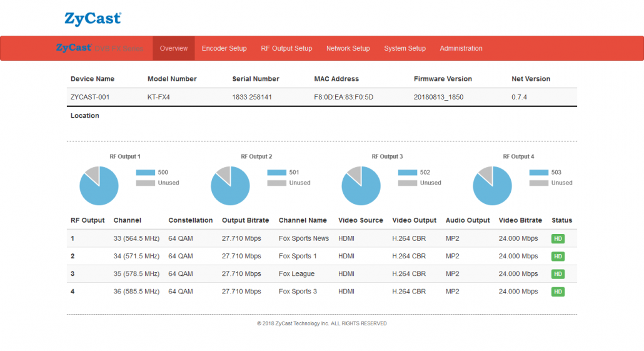
Task: Click the HD status badge for Fox Sports 3
Action: click(x=558, y=292)
